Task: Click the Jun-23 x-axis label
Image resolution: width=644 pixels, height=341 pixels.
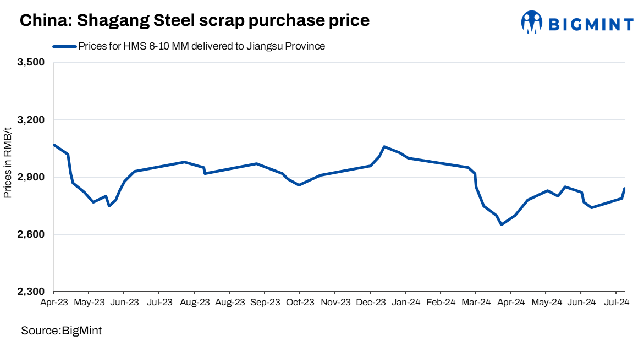Action: (x=124, y=302)
